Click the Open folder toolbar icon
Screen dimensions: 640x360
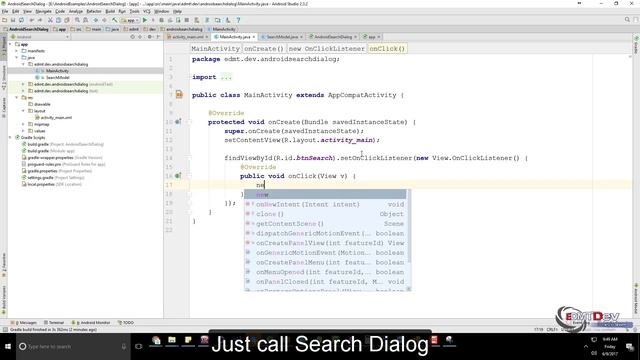coord(4,20)
